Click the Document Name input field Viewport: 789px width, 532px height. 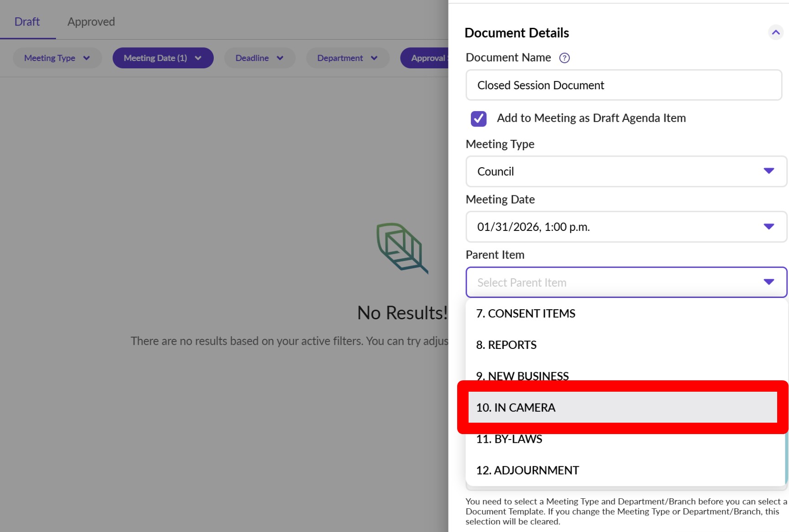click(x=624, y=86)
